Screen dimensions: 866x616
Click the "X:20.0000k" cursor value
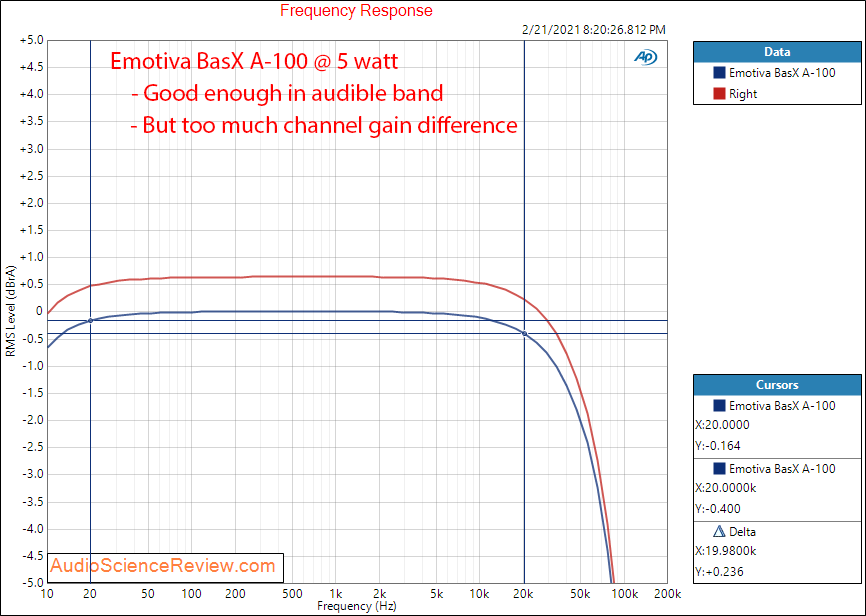click(726, 488)
